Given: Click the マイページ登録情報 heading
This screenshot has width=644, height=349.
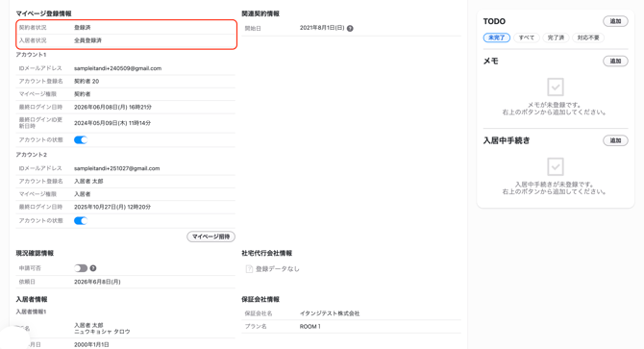Looking at the screenshot, I should click(43, 13).
